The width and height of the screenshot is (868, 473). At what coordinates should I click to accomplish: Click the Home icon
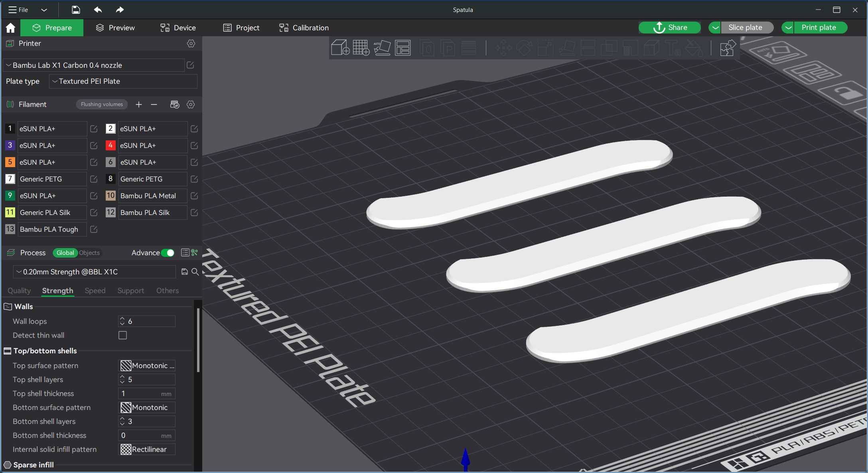11,28
